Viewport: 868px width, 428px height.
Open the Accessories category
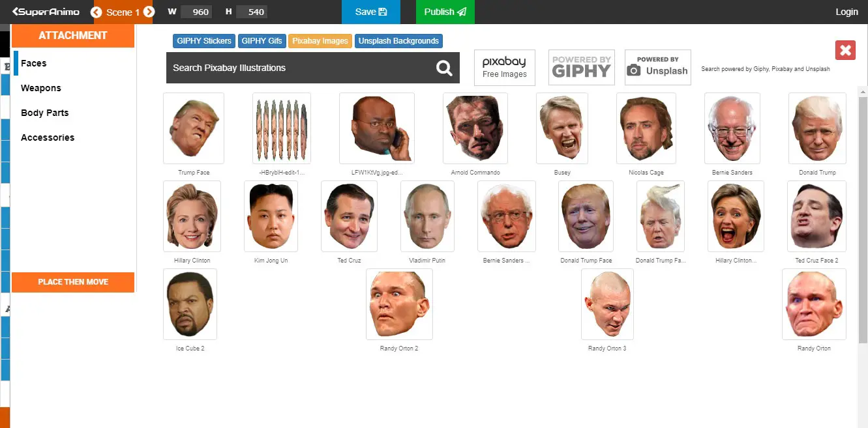coord(48,137)
